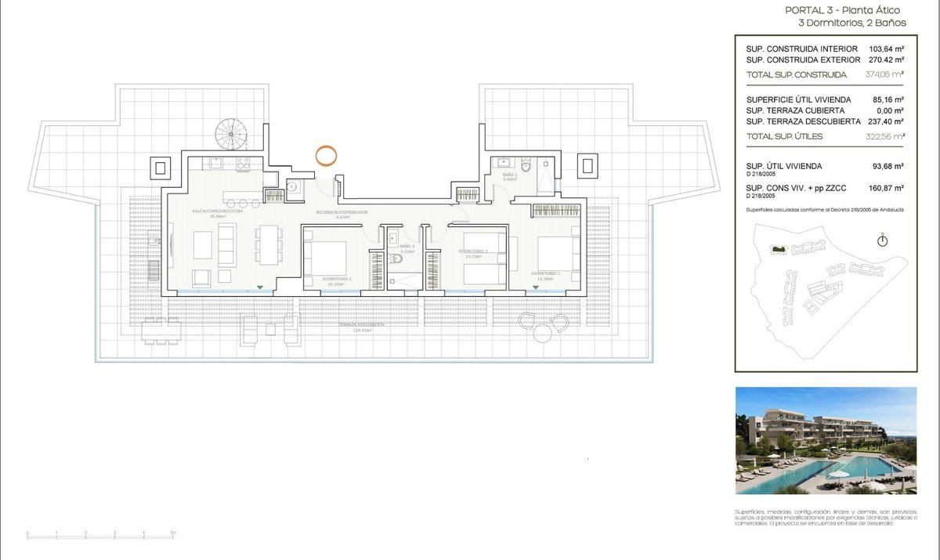Image resolution: width=940 pixels, height=560 pixels.
Task: Click the Recibidor/Distribuidor label
Action: tap(342, 213)
